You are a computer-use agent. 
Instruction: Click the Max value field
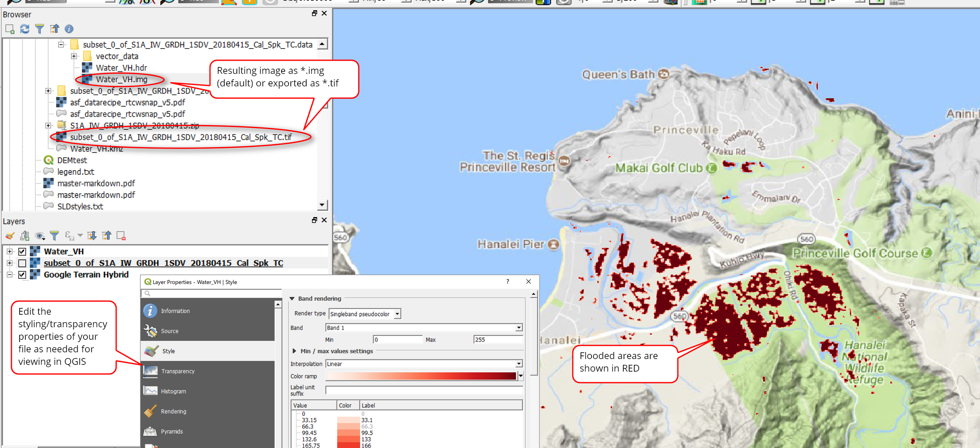pyautogui.click(x=498, y=340)
